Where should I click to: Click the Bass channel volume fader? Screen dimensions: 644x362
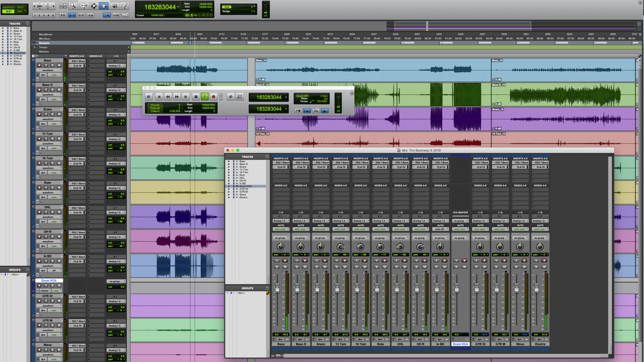(x=277, y=288)
